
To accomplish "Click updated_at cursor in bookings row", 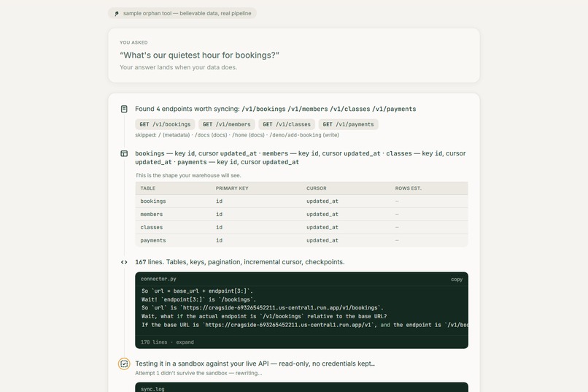I will click(322, 201).
